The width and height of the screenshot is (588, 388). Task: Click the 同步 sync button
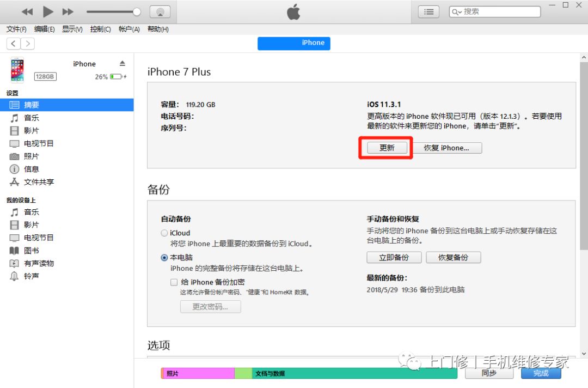489,373
